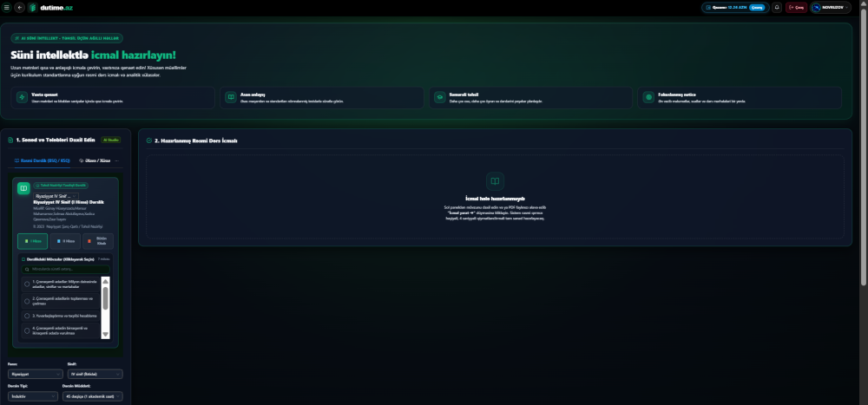Click the topics list scroll-down arrow
Viewport: 868px width, 405px height.
coord(105,334)
